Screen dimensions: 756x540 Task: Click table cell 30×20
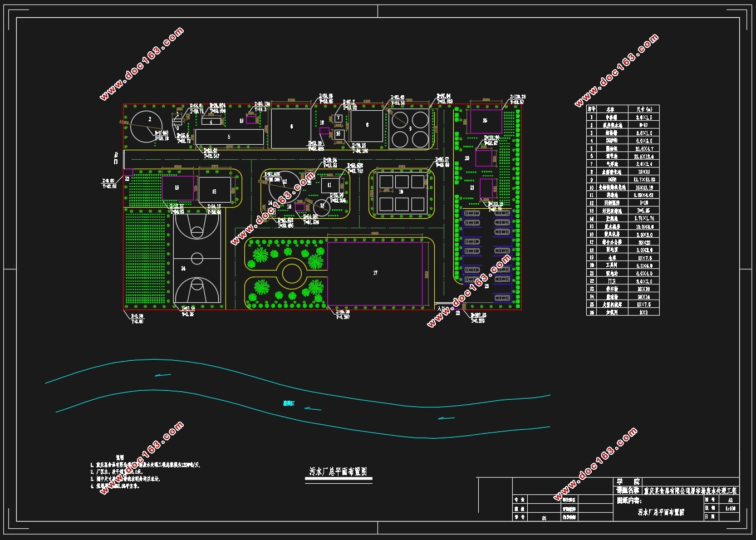point(644,242)
